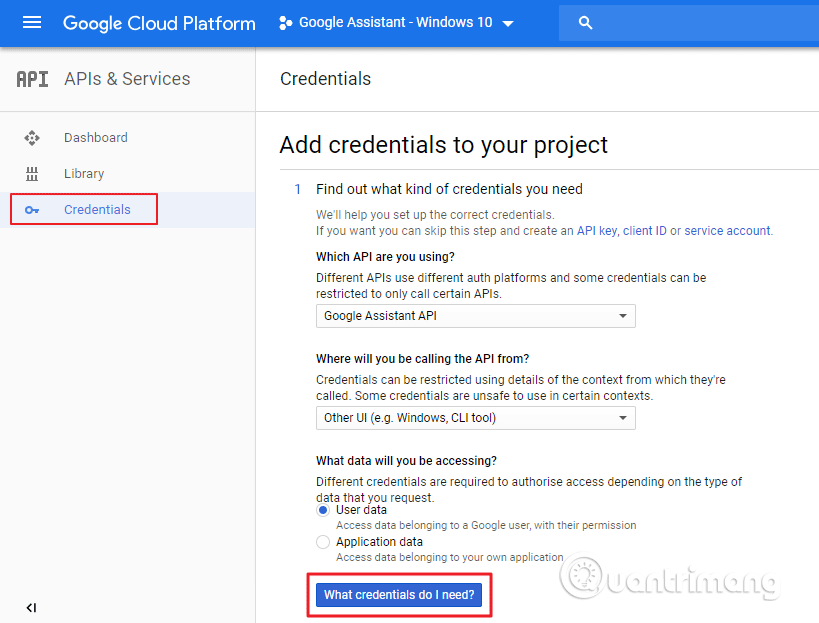Select the Credentials key icon
Image resolution: width=819 pixels, height=623 pixels.
(x=31, y=209)
